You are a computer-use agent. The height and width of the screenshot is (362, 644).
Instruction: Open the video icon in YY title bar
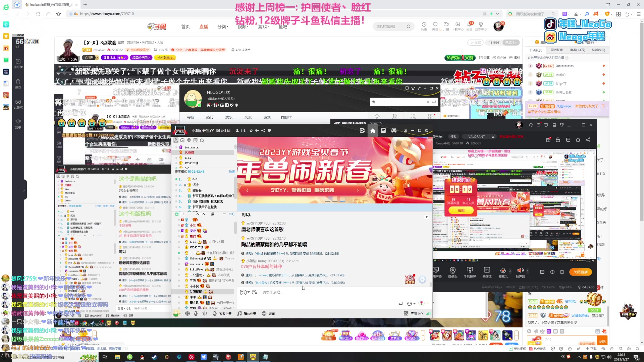tap(362, 131)
